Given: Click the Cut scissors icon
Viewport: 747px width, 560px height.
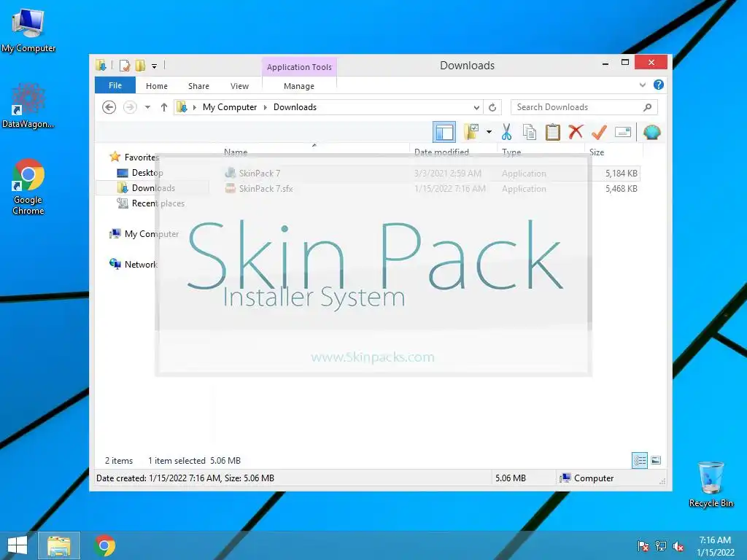Looking at the screenshot, I should (x=506, y=132).
